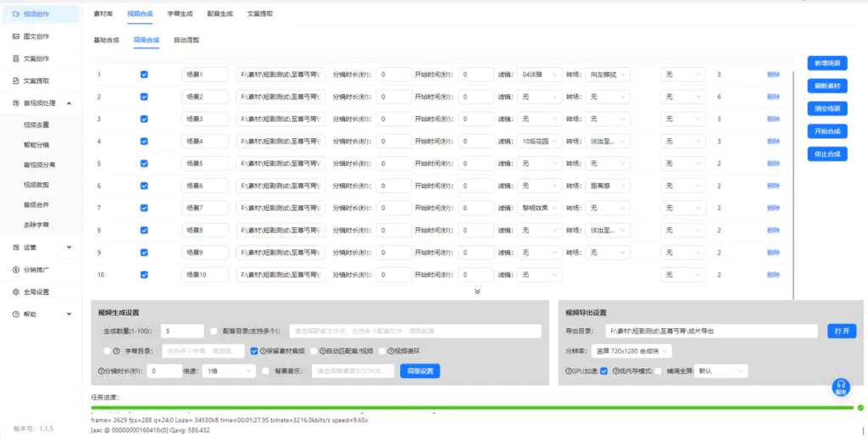This screenshot has width=868, height=440.
Task: Toggle the GPU加速 checkbox
Action: coord(604,371)
